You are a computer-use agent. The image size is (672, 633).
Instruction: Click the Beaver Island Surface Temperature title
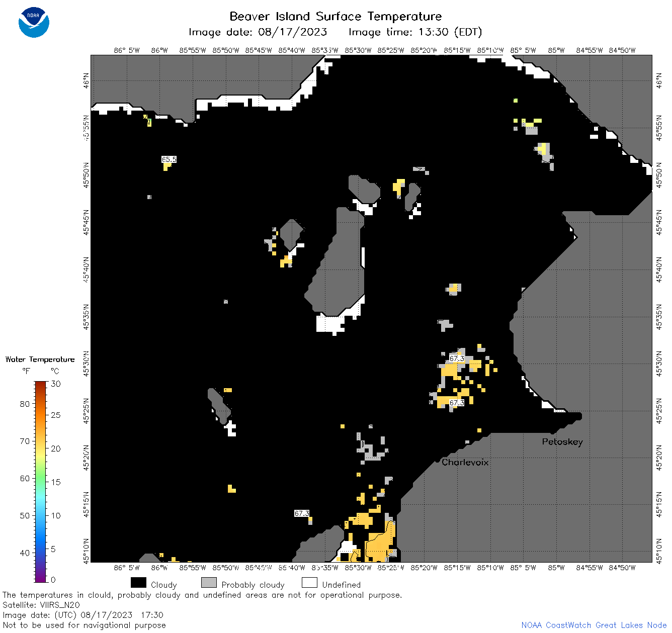(x=335, y=17)
